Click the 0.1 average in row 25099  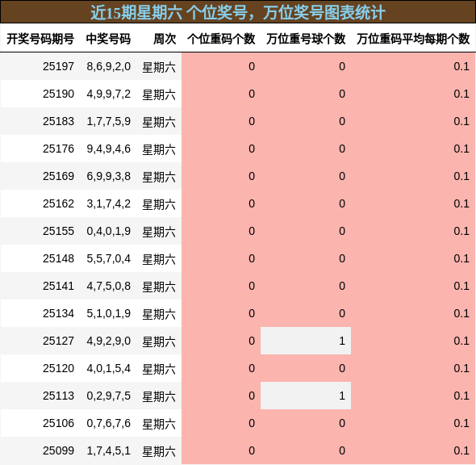[x=461, y=450]
